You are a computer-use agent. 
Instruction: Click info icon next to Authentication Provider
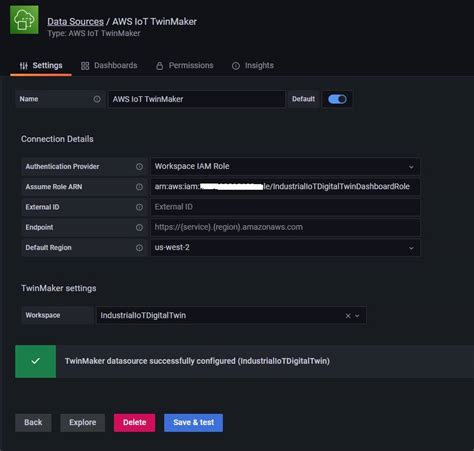pos(139,166)
